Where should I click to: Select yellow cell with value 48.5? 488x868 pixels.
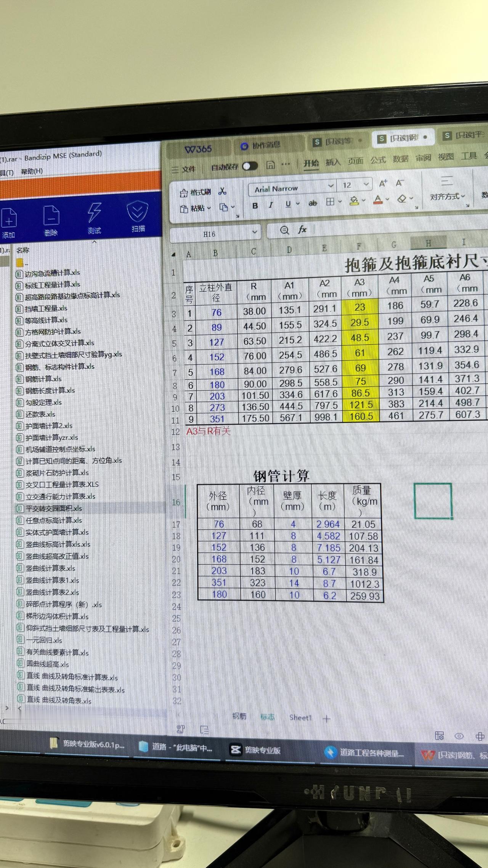(360, 338)
